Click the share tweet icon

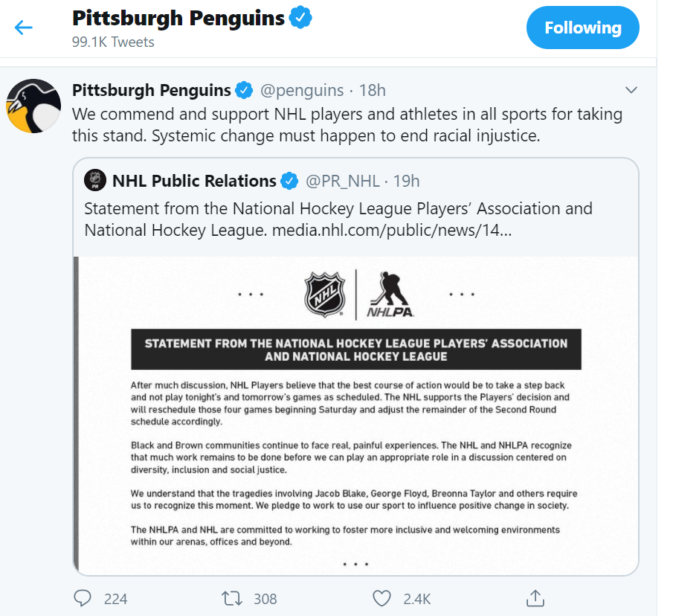tap(535, 598)
